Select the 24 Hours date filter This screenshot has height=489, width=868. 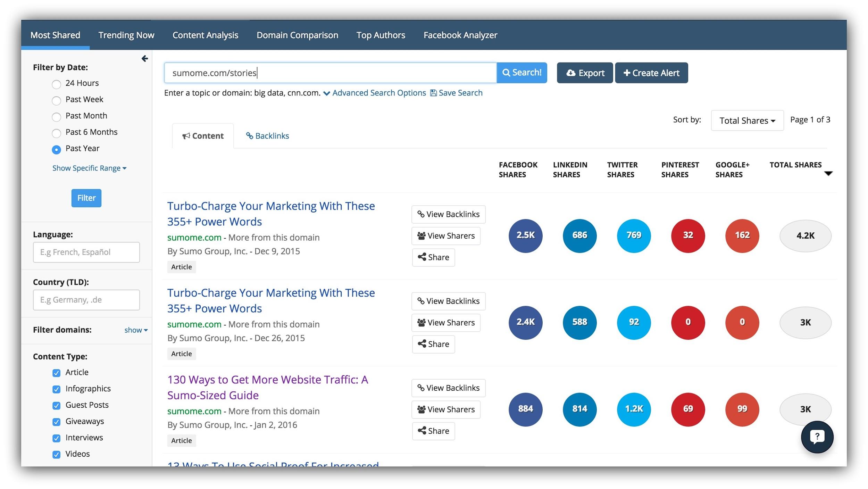click(56, 84)
